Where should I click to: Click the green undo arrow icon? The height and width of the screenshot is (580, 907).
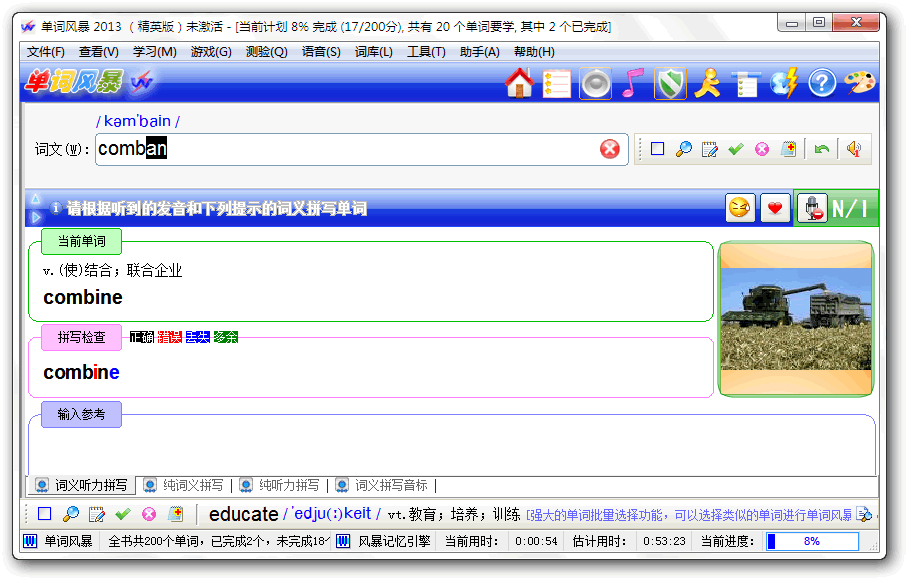click(x=821, y=149)
